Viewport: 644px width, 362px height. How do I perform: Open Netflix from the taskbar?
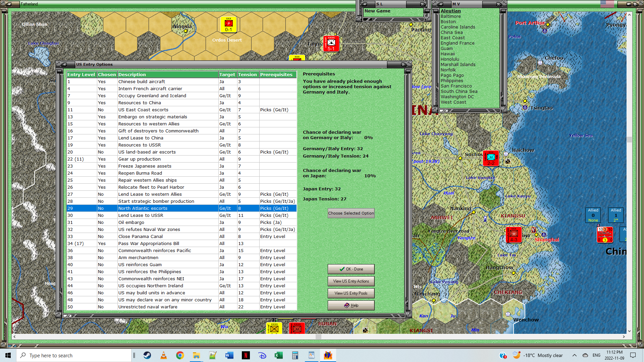[246, 355]
